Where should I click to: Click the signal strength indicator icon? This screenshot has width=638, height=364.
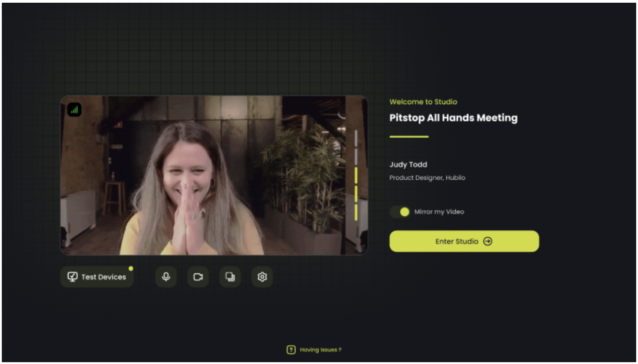74,109
